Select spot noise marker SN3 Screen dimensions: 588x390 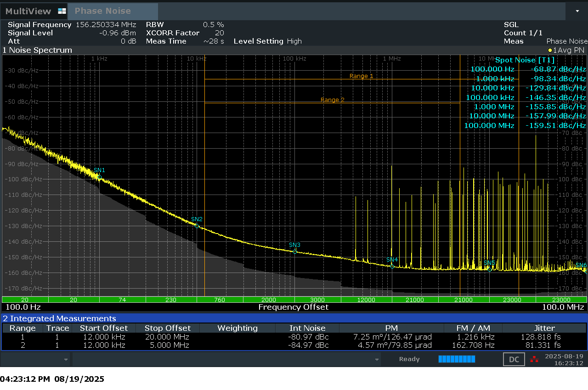pos(294,251)
